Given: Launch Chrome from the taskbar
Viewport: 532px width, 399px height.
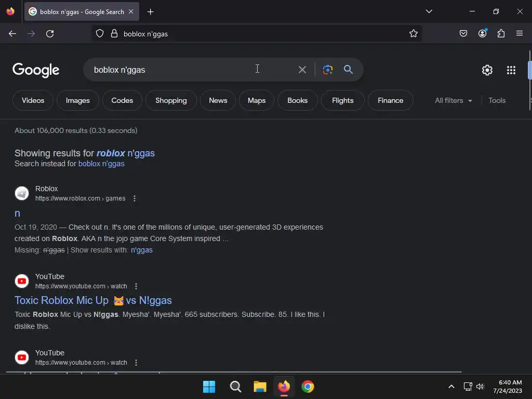Looking at the screenshot, I should pyautogui.click(x=308, y=387).
